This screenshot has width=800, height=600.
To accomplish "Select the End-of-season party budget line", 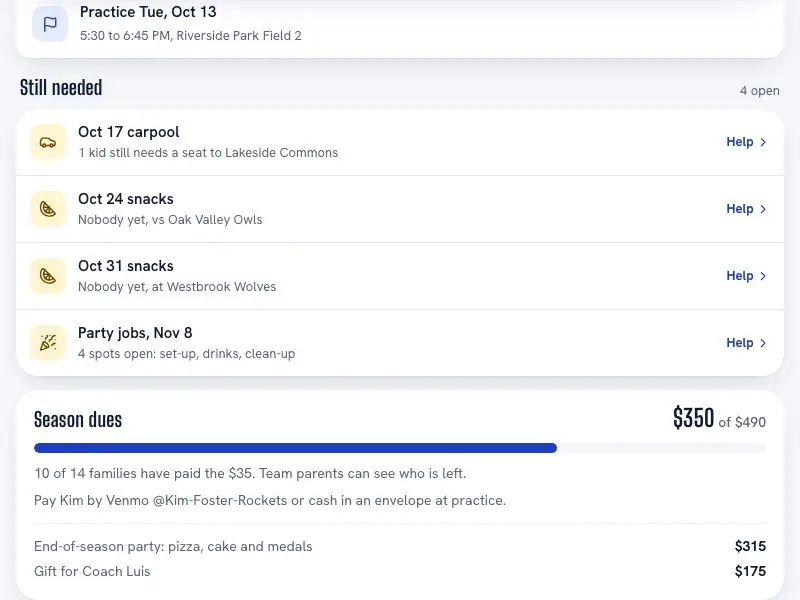I will (x=400, y=546).
